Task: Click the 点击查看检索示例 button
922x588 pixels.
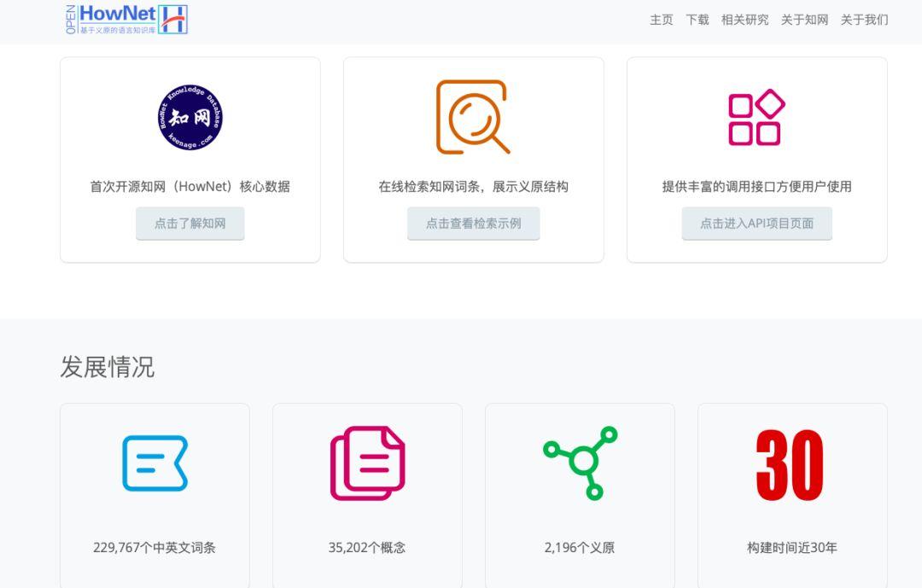Action: pos(473,224)
